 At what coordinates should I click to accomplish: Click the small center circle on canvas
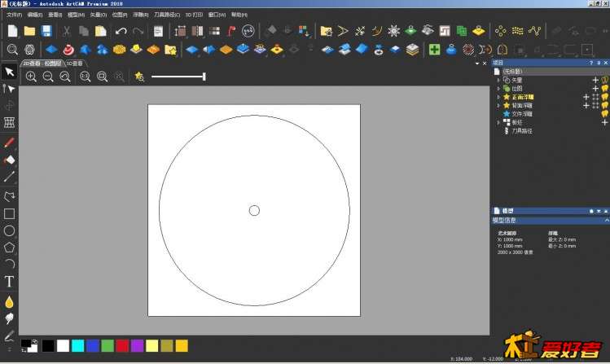point(254,210)
